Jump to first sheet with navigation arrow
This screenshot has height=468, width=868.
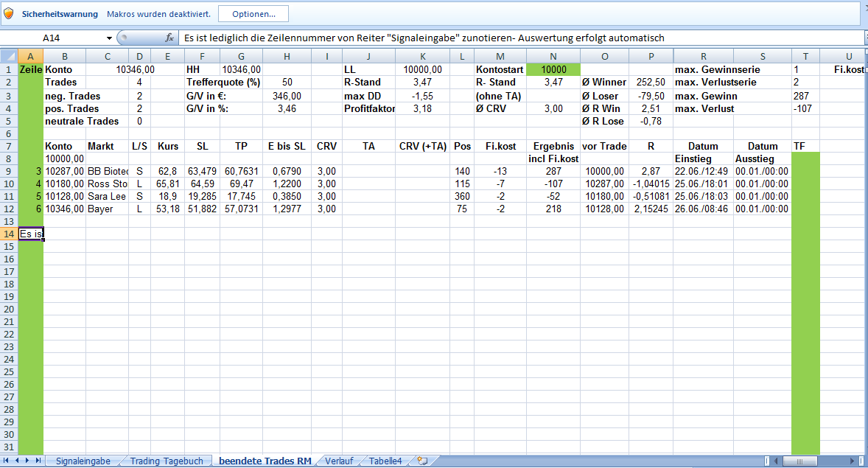(7, 461)
